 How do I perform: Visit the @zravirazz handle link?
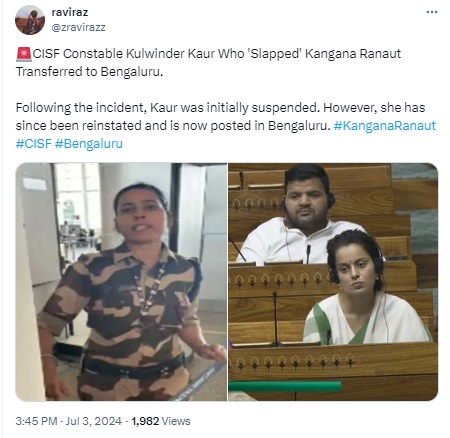(78, 27)
